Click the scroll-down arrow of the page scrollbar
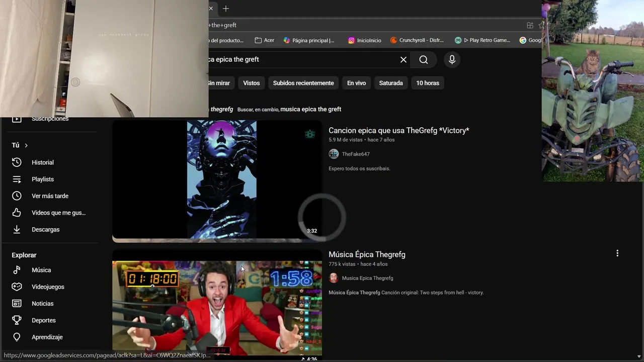The image size is (644, 362). 639,357
